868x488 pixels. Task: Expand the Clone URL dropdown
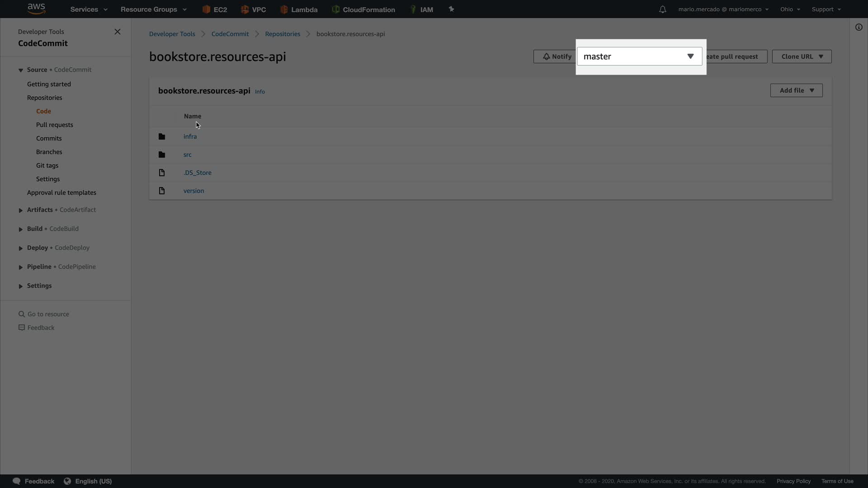(802, 56)
